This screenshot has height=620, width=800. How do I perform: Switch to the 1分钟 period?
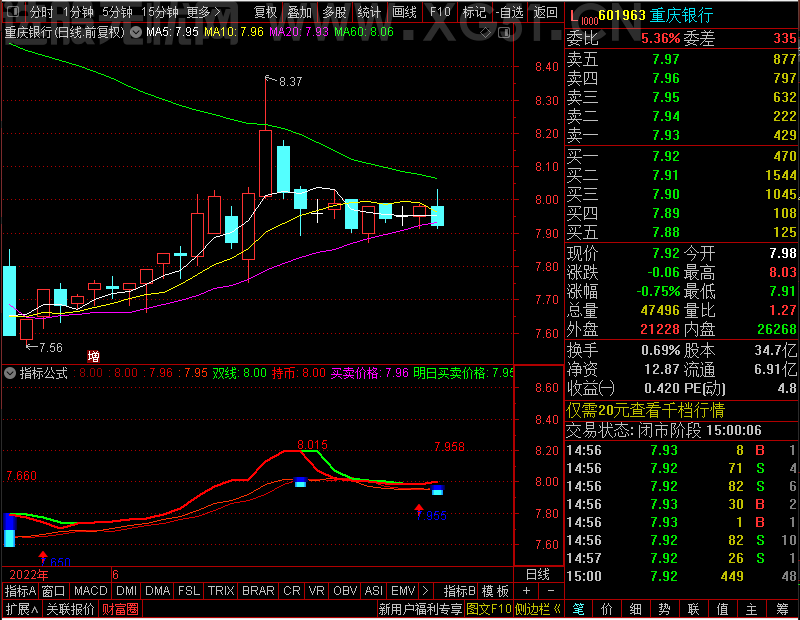coord(78,12)
